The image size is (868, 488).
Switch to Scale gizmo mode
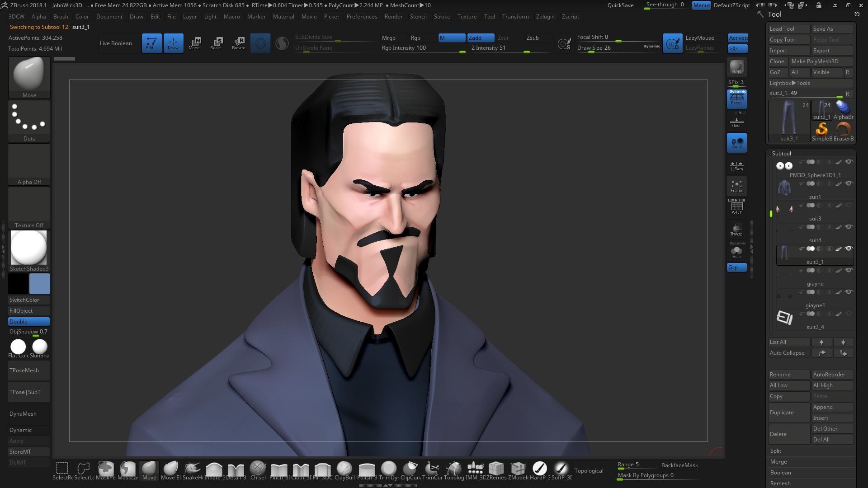pos(216,43)
